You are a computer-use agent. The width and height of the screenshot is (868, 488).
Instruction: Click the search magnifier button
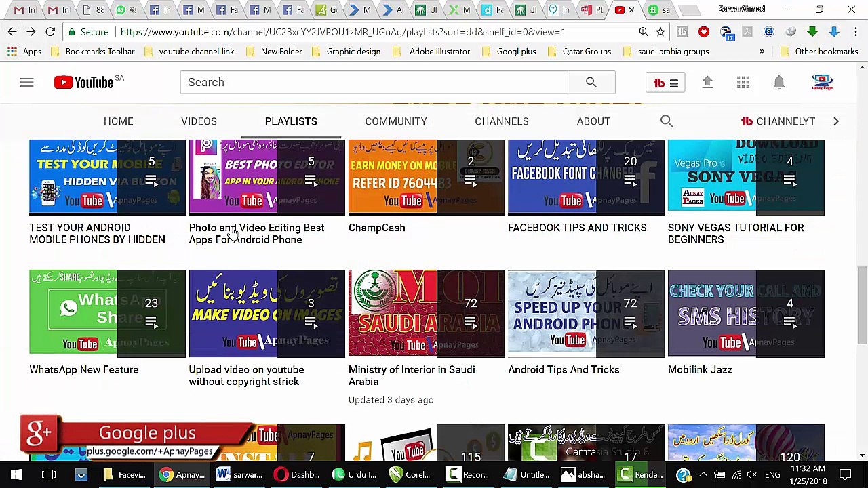(591, 82)
